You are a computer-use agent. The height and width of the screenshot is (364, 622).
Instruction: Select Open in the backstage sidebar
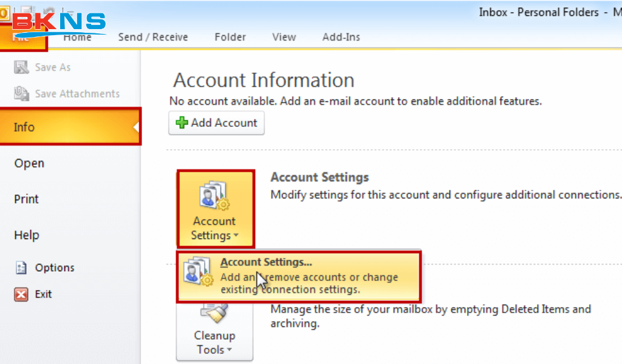tap(29, 163)
